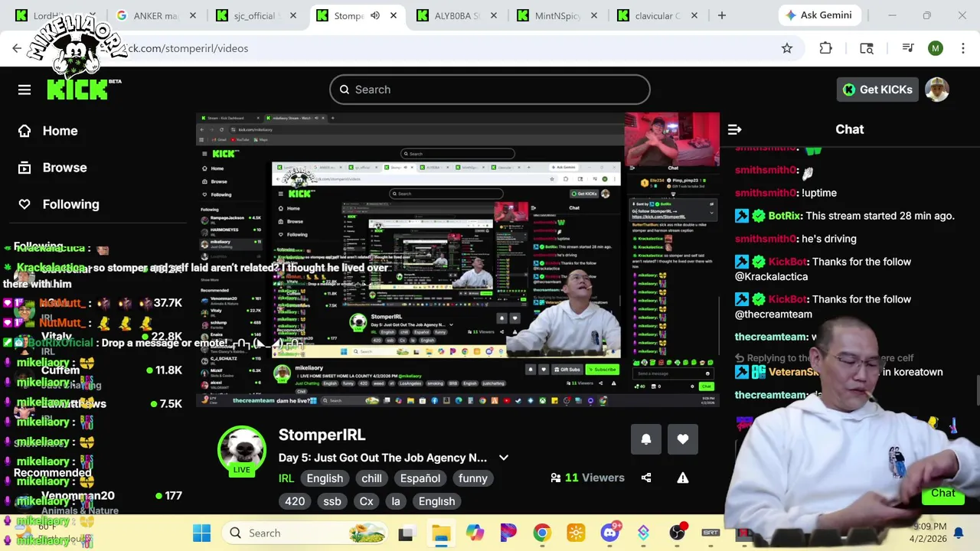The width and height of the screenshot is (980, 551).
Task: Follow StomperIRL with the heart button
Action: coord(683,439)
